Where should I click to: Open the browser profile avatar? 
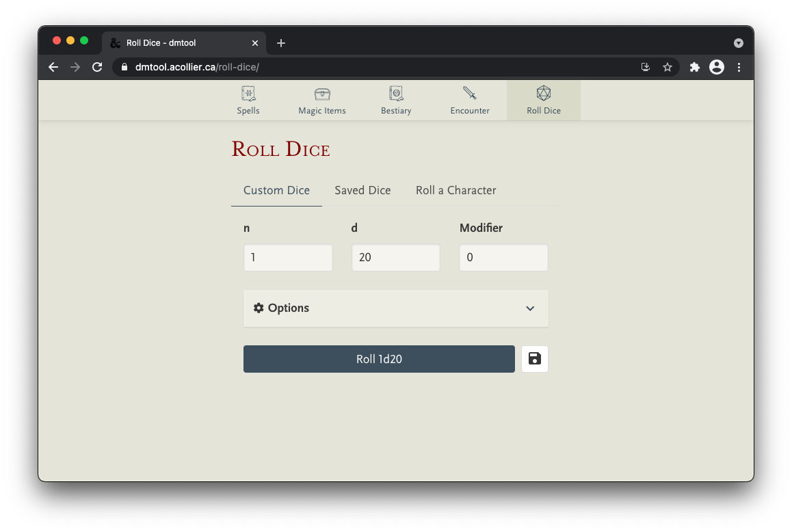point(716,67)
